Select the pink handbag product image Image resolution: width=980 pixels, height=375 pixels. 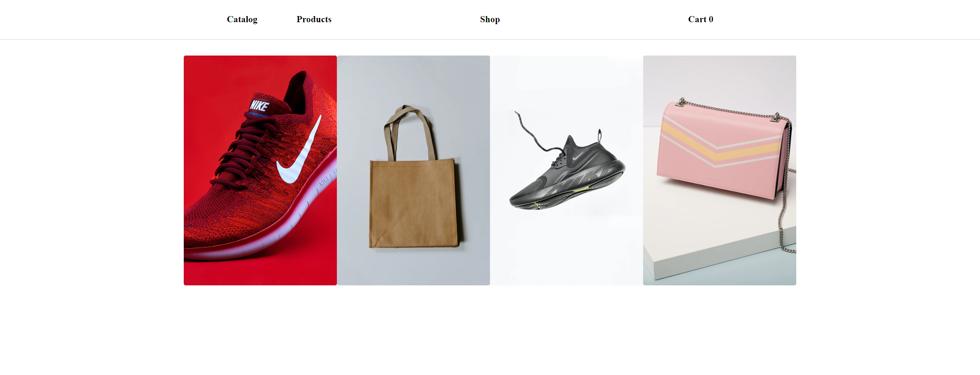coord(720,170)
